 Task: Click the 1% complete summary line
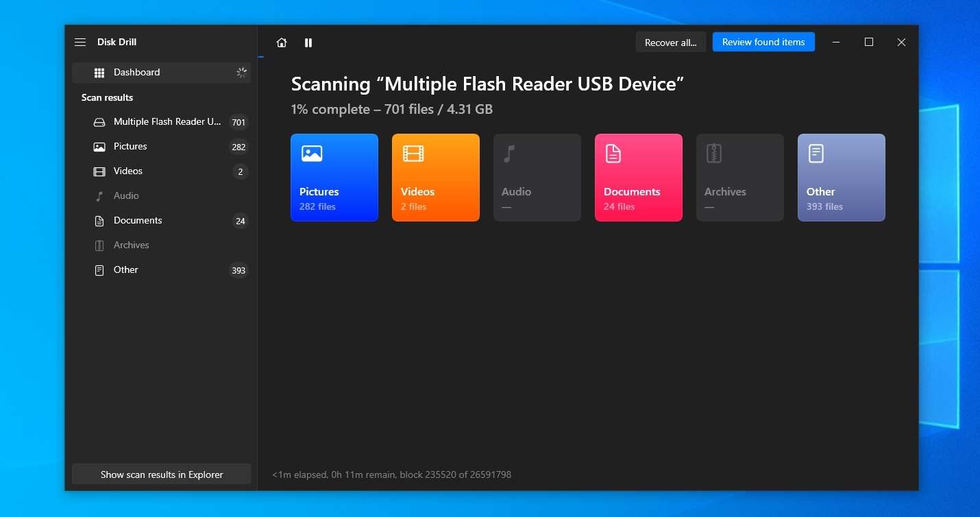pyautogui.click(x=391, y=109)
